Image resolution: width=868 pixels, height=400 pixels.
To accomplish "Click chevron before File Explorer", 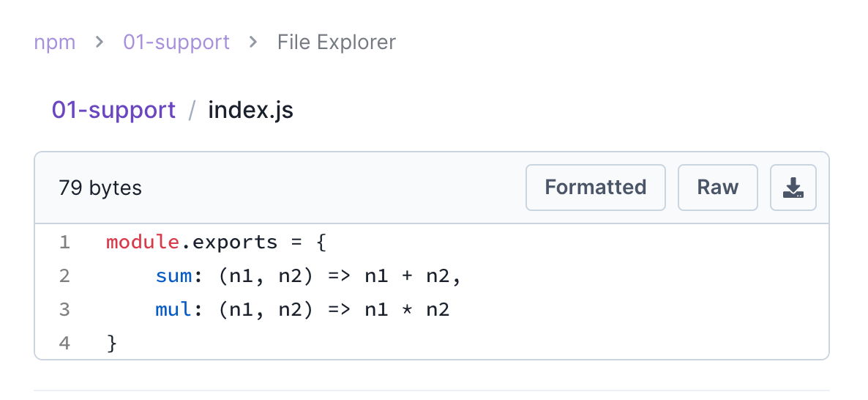I will [x=253, y=42].
